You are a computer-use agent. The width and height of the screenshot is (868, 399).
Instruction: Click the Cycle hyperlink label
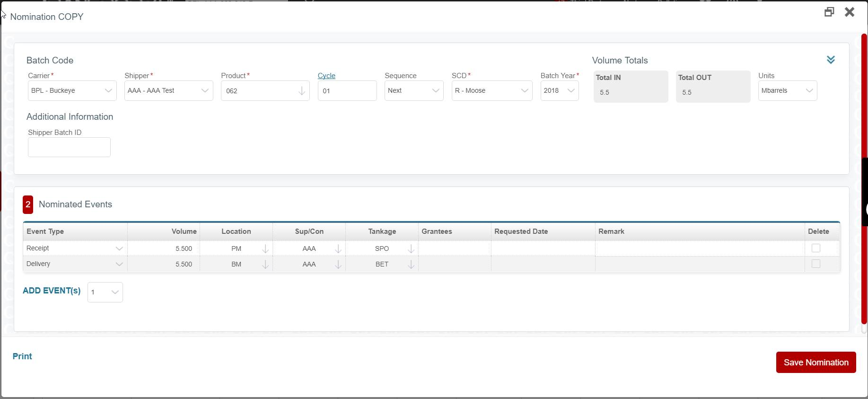pos(326,76)
